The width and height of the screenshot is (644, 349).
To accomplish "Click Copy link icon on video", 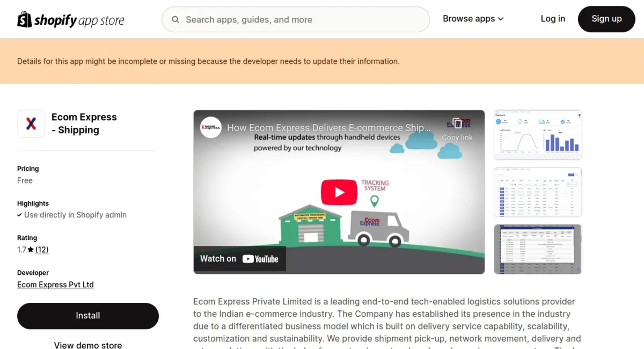I will (457, 129).
